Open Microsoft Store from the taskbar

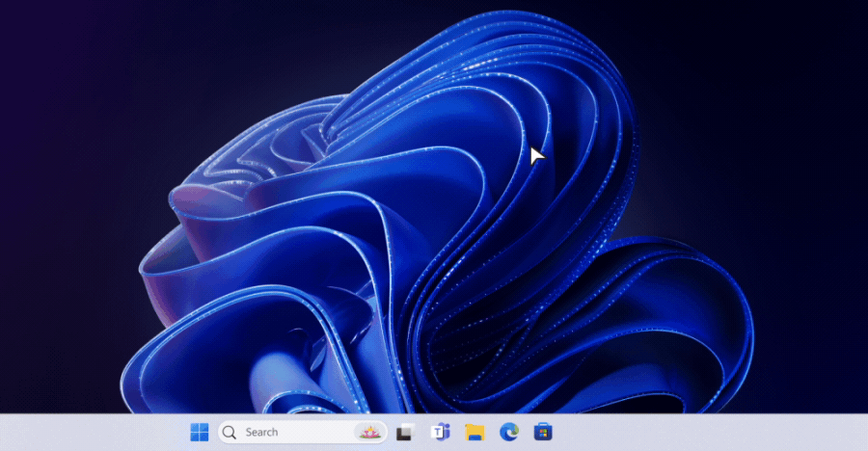pyautogui.click(x=543, y=432)
